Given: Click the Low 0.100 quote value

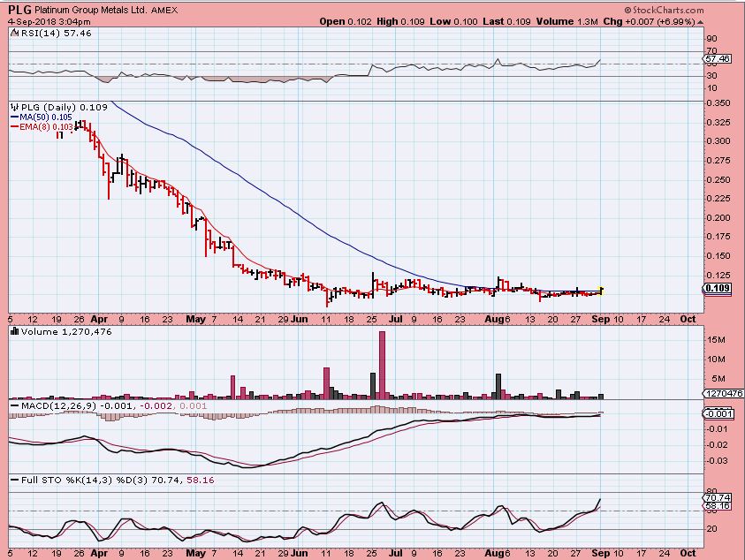Looking at the screenshot, I should pos(453,21).
